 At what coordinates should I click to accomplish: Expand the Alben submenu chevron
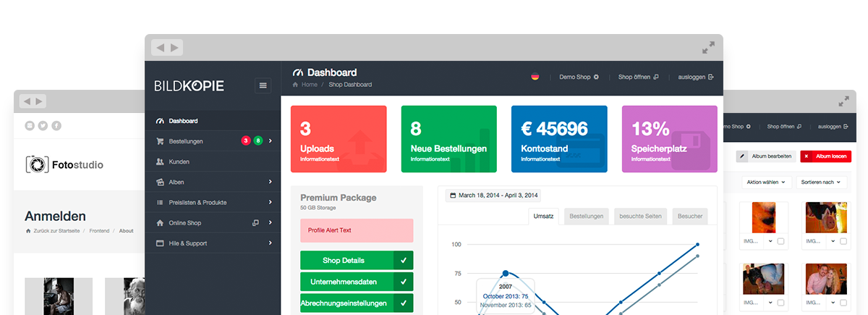tap(270, 182)
